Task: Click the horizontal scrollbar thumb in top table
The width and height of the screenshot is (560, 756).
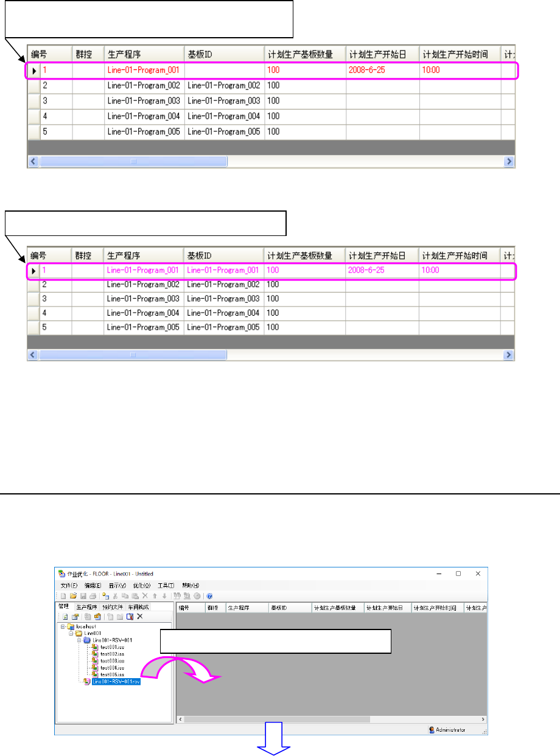Action: point(133,162)
